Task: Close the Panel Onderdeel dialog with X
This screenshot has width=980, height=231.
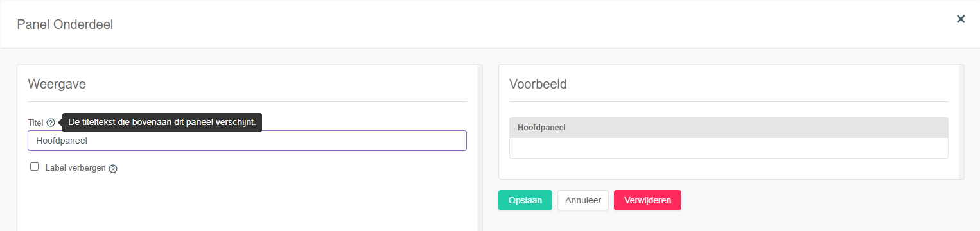Action: [x=961, y=19]
